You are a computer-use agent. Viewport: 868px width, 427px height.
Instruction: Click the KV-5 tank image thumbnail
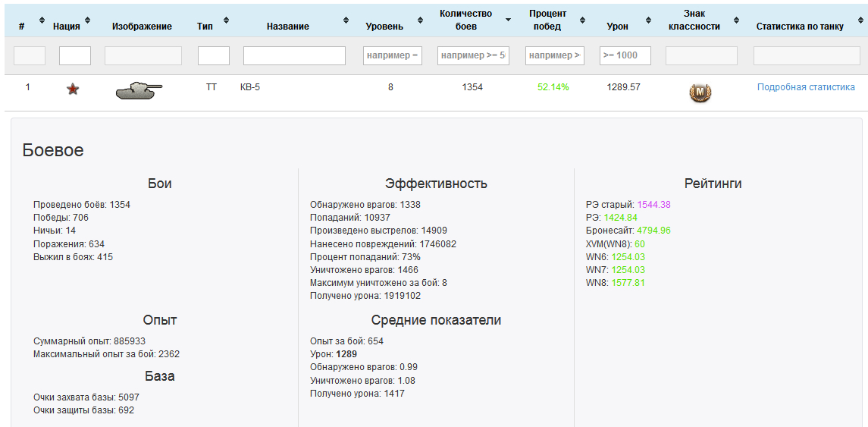click(139, 90)
